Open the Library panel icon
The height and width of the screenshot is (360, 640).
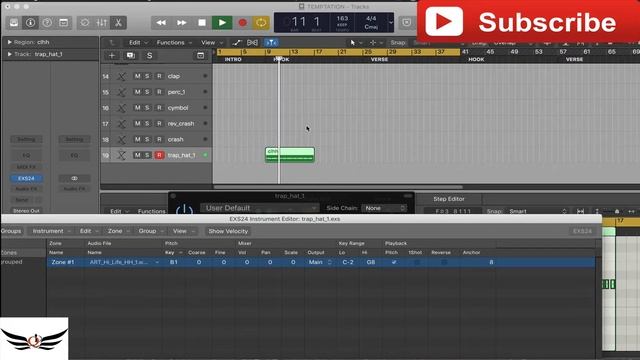pos(14,23)
